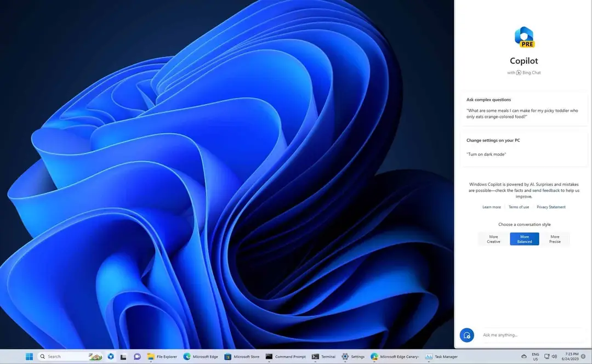Click the Change settings on your PC card
This screenshot has height=364, width=592.
coord(524,148)
